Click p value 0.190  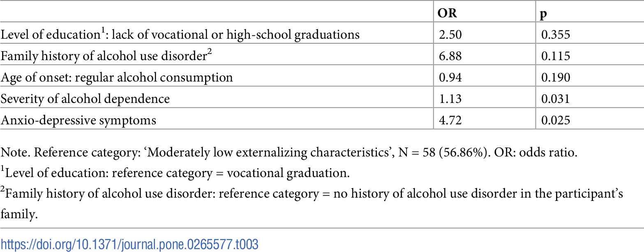pyautogui.click(x=556, y=77)
